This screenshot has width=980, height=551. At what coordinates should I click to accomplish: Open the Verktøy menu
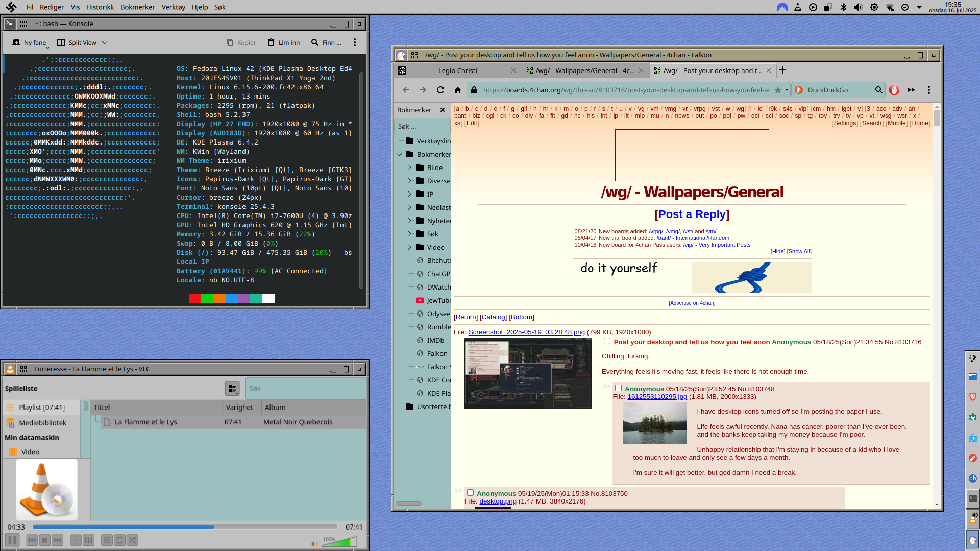pos(173,7)
